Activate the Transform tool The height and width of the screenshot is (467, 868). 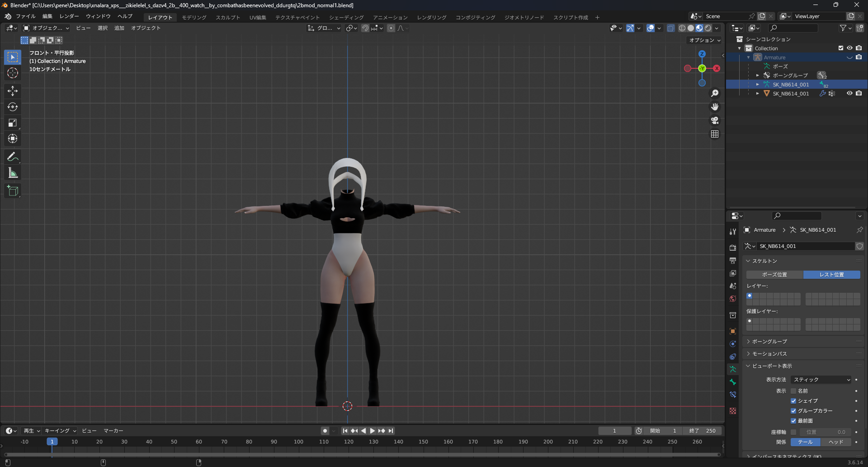pyautogui.click(x=13, y=138)
